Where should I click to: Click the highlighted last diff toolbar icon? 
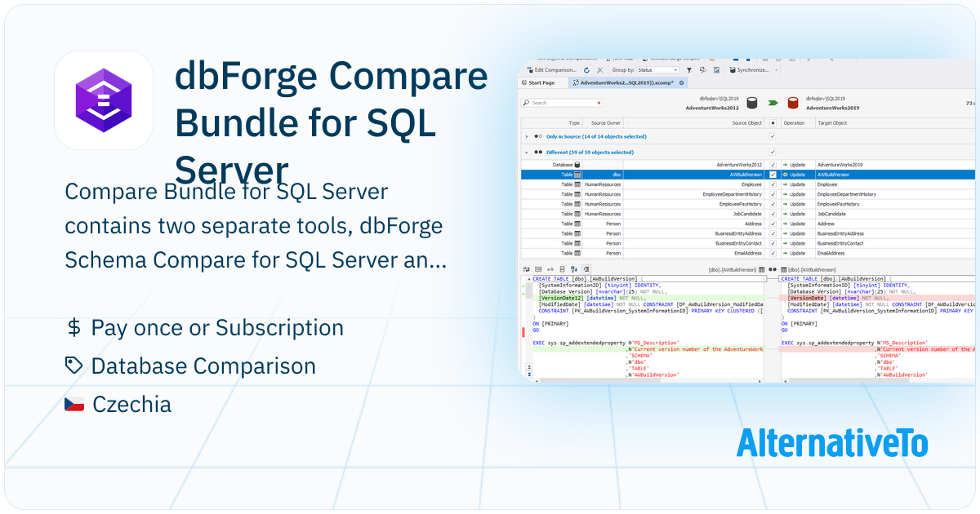[x=586, y=269]
